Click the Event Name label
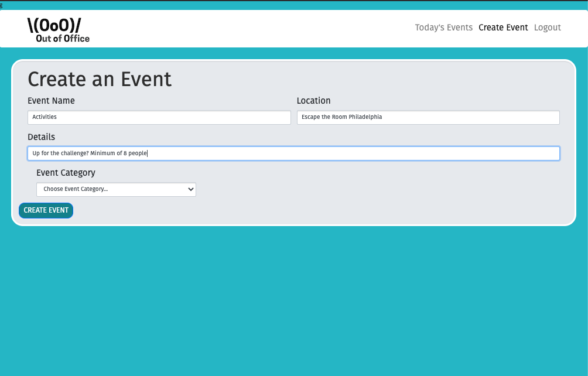The height and width of the screenshot is (376, 588). (51, 101)
